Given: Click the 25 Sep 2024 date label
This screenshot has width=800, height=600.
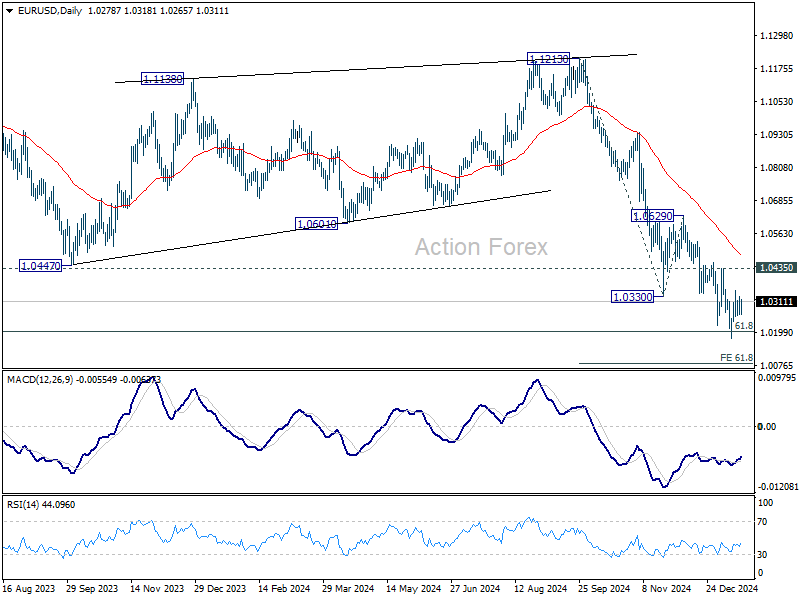Looking at the screenshot, I should (x=604, y=588).
